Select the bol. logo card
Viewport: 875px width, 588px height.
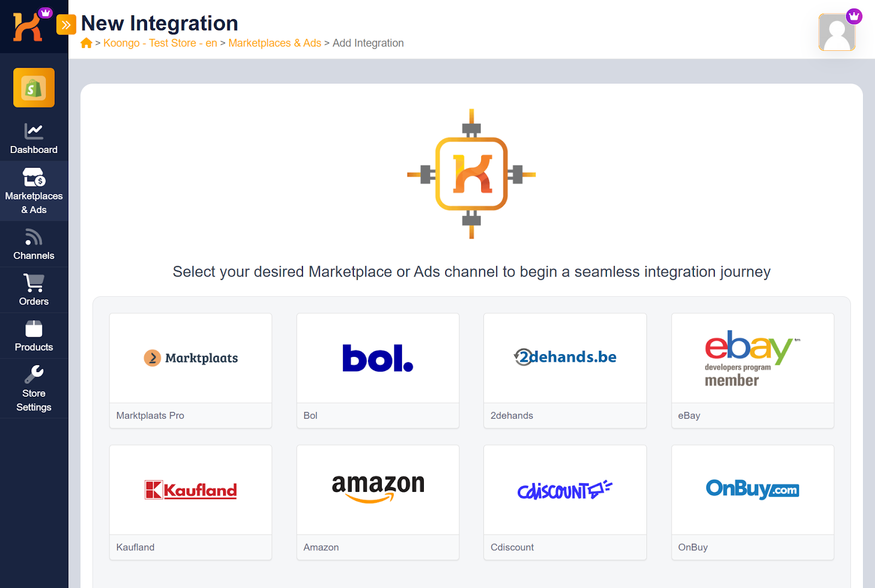pos(378,358)
